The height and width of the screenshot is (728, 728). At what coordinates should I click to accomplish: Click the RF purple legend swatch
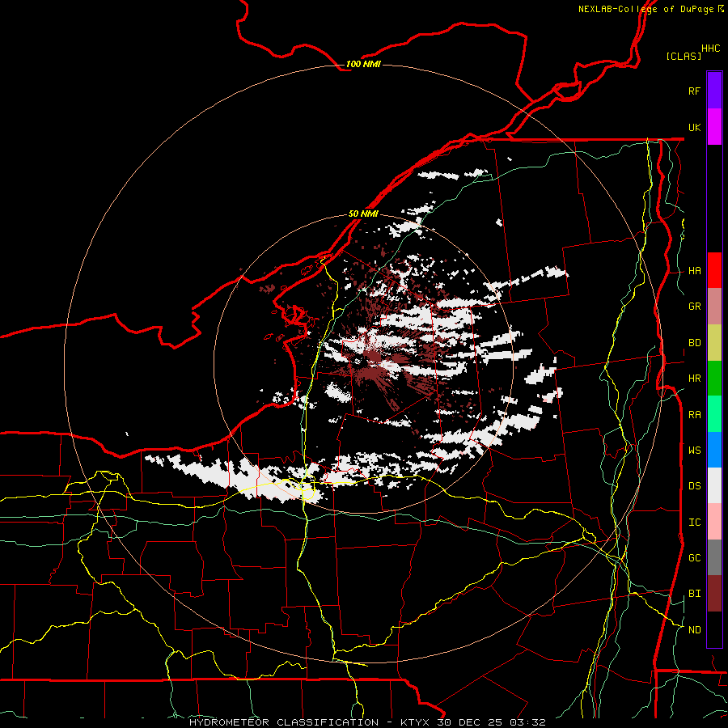click(x=714, y=91)
